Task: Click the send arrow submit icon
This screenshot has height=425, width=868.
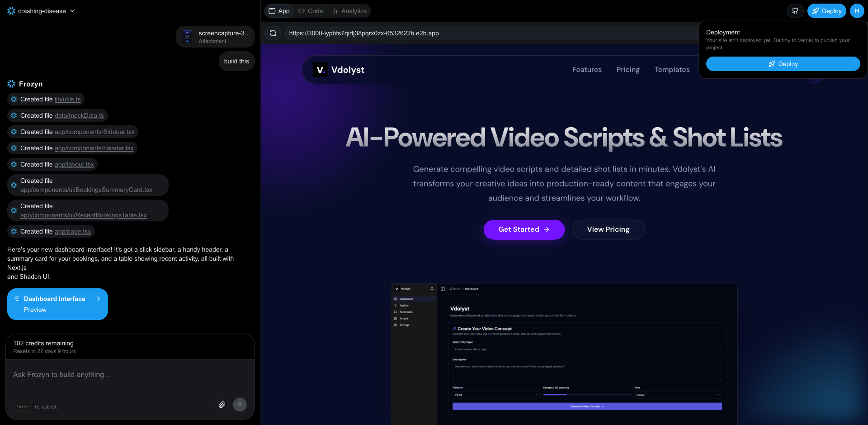Action: pos(240,405)
